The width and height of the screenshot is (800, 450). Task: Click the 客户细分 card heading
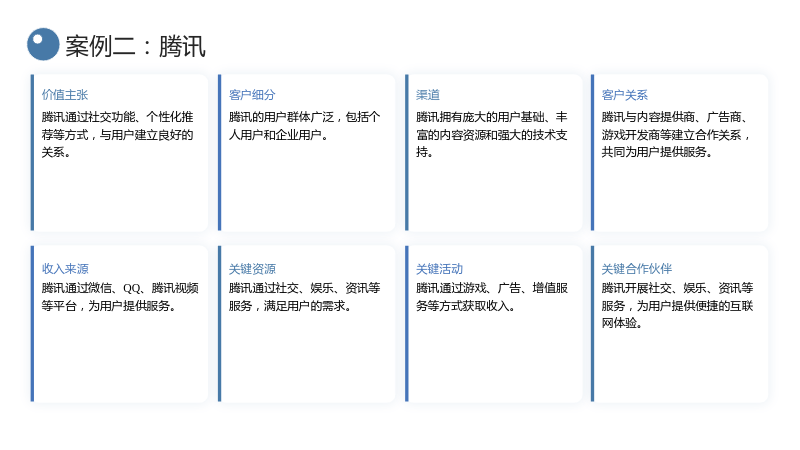click(252, 95)
